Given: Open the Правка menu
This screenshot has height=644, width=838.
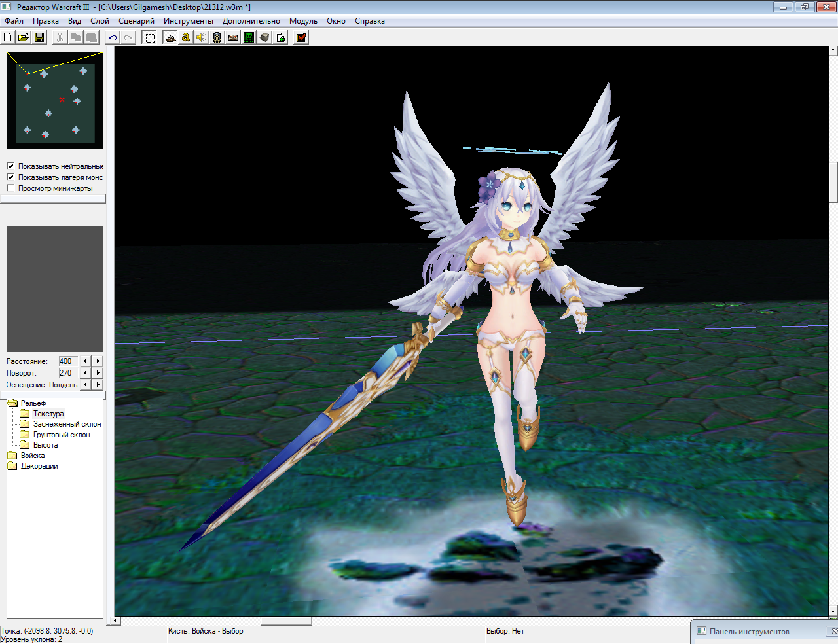Looking at the screenshot, I should [46, 21].
